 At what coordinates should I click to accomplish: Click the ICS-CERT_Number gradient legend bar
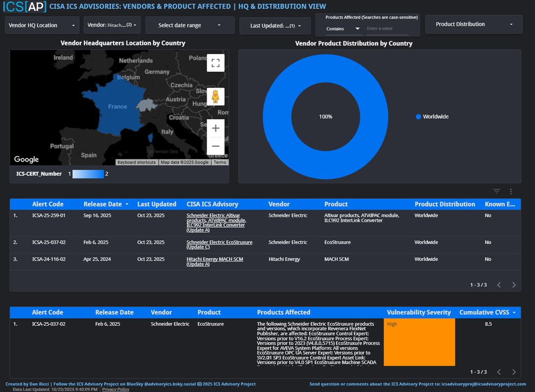88,174
